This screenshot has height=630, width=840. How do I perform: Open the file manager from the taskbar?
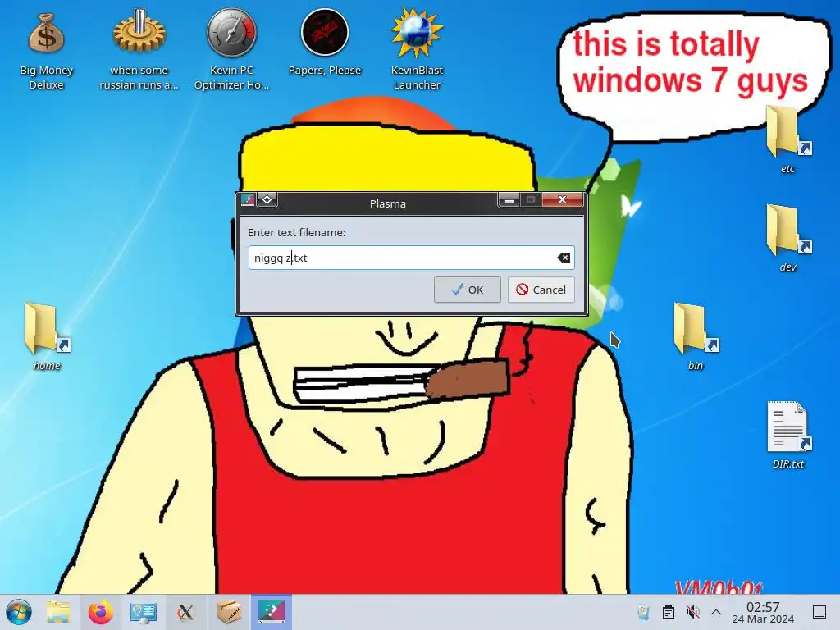[58, 612]
